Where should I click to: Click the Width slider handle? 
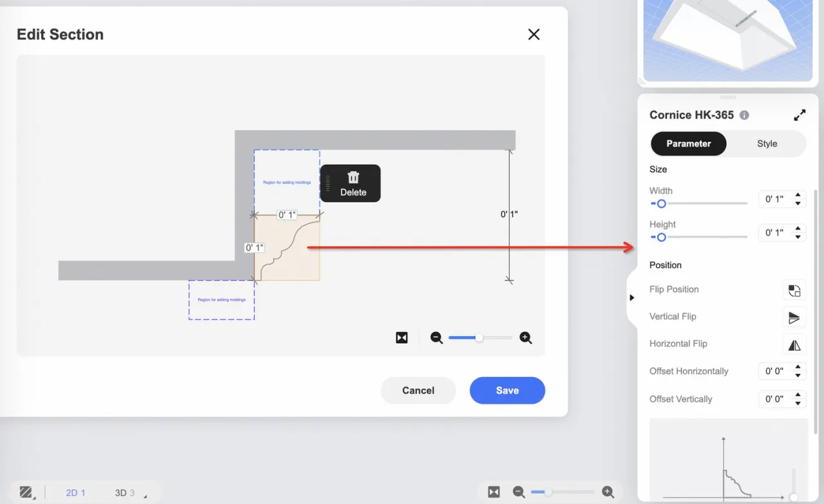[x=660, y=203]
